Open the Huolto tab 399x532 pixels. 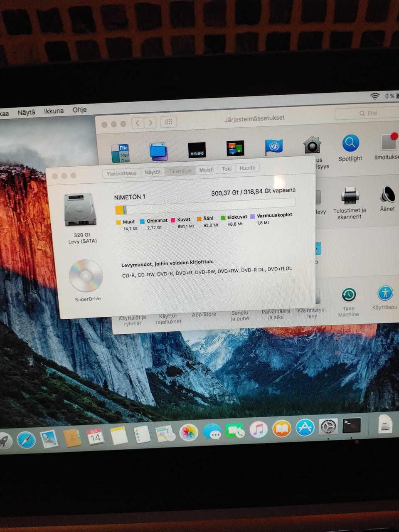247,168
